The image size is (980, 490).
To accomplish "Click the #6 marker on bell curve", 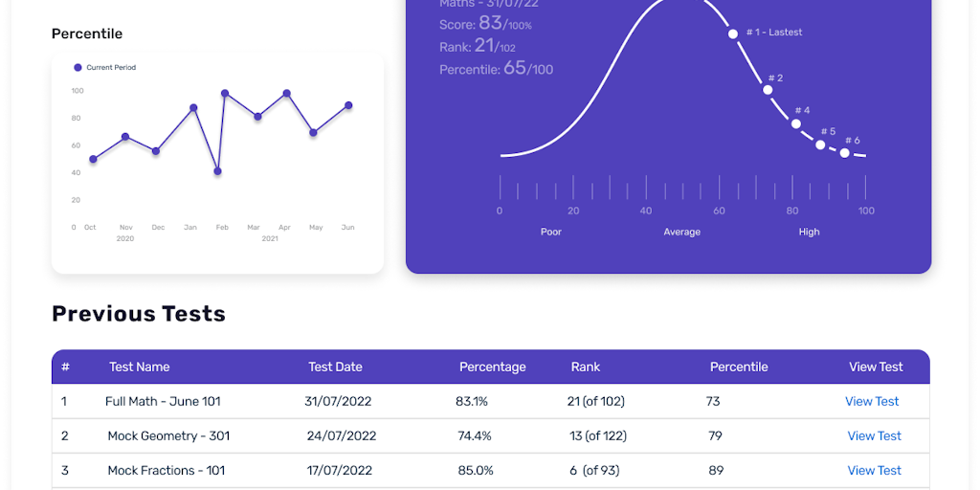I will click(844, 153).
